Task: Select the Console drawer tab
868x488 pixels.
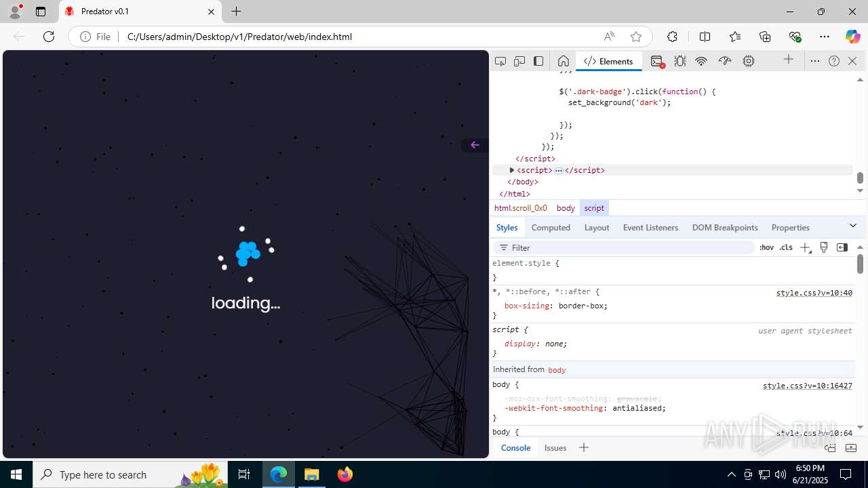Action: [x=515, y=447]
